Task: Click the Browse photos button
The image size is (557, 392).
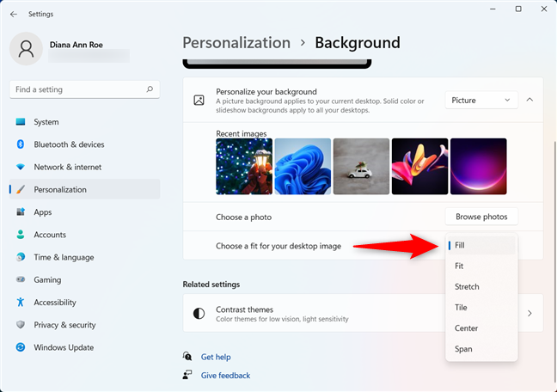Action: coord(481,217)
